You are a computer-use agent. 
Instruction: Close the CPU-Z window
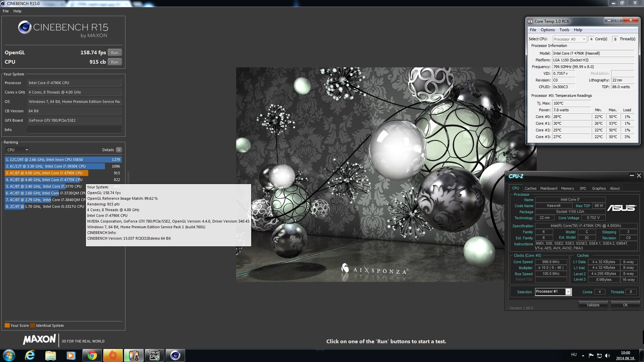(x=639, y=176)
